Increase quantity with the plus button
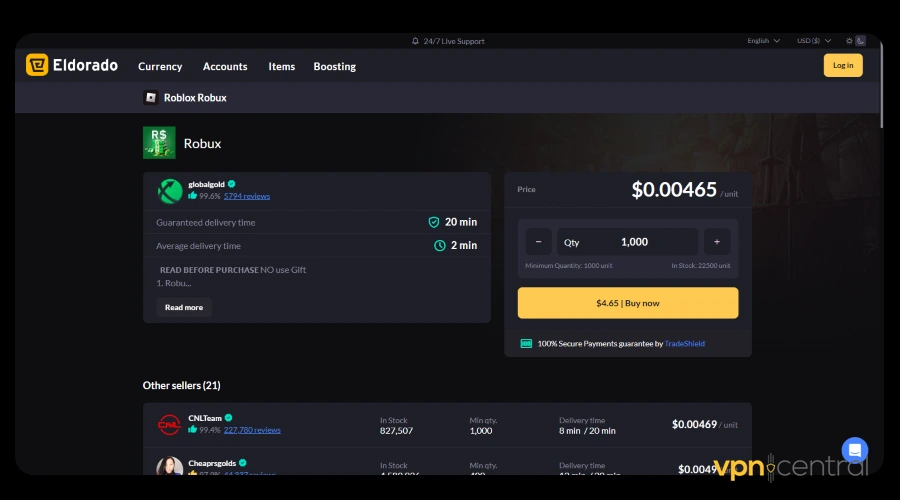The width and height of the screenshot is (900, 500). click(x=716, y=242)
